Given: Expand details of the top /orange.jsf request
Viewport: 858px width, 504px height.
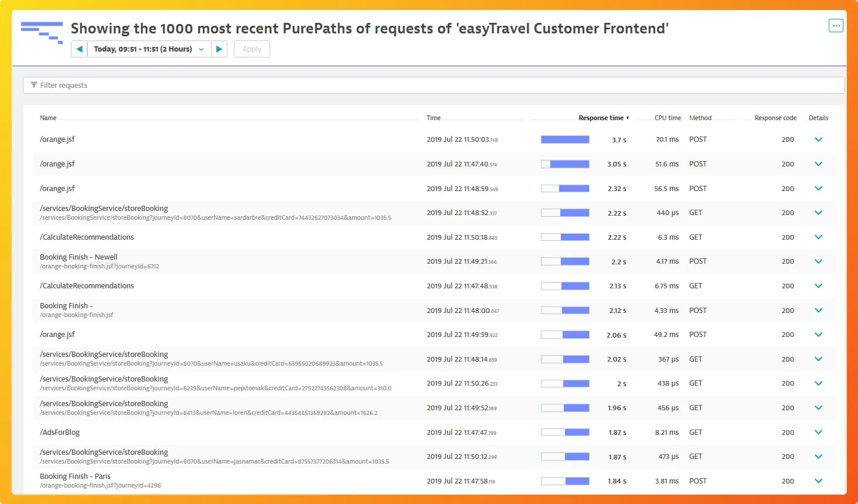Looking at the screenshot, I should point(818,139).
